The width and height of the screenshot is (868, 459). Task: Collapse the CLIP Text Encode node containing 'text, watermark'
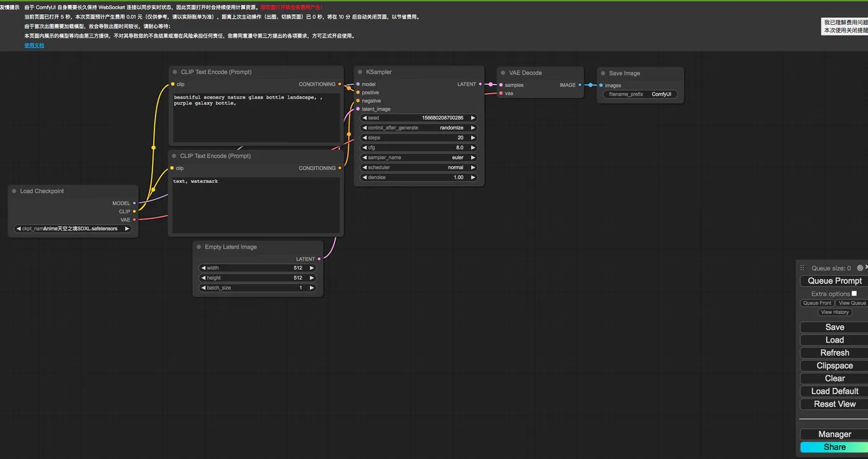174,156
